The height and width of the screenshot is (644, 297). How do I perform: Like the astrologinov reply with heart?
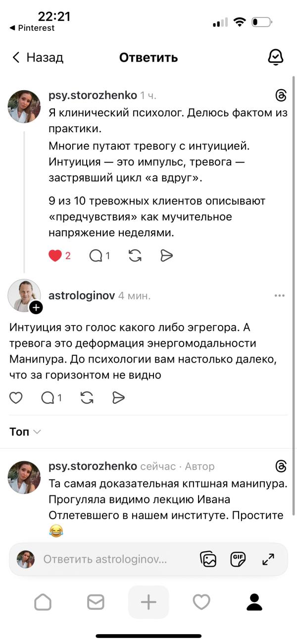16,397
